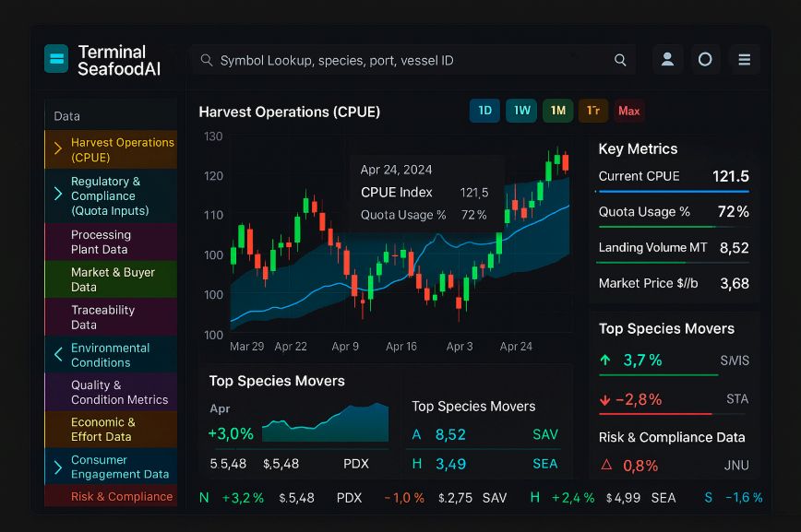Expand the Harvest Operations (CPUE) chevron

tap(58, 148)
